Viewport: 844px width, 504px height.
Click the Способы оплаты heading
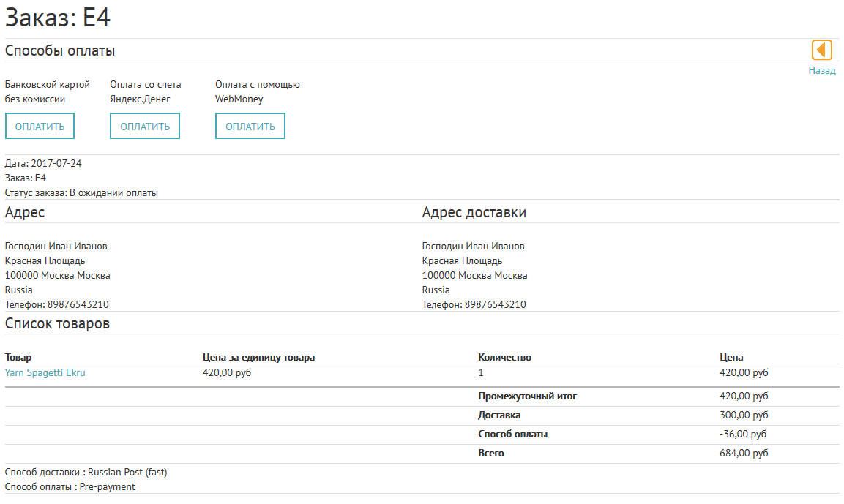click(x=60, y=50)
